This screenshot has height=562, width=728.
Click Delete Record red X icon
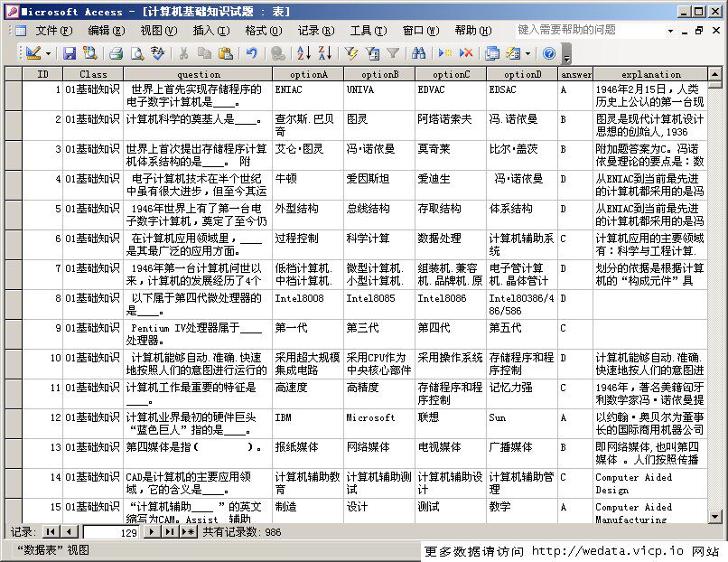(466, 53)
